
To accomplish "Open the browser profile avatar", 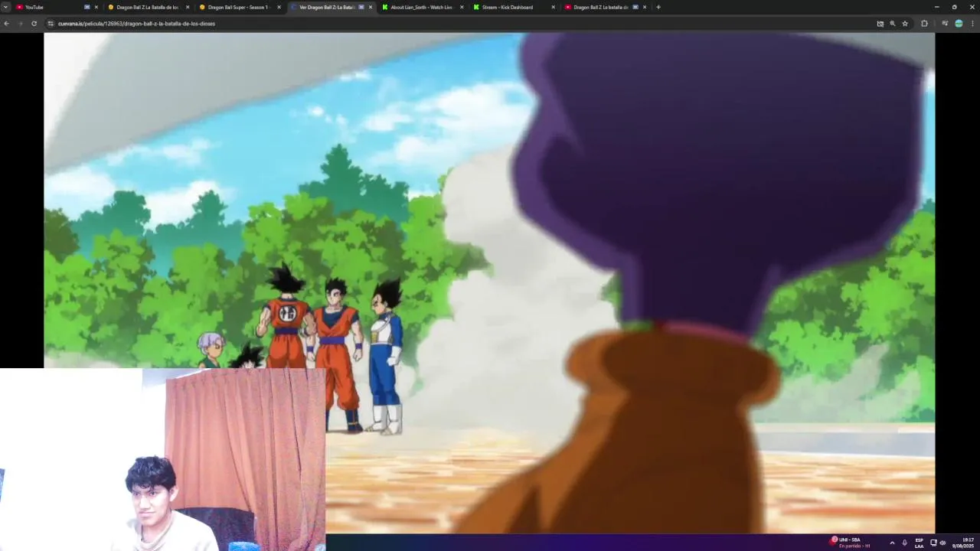I will tap(959, 24).
